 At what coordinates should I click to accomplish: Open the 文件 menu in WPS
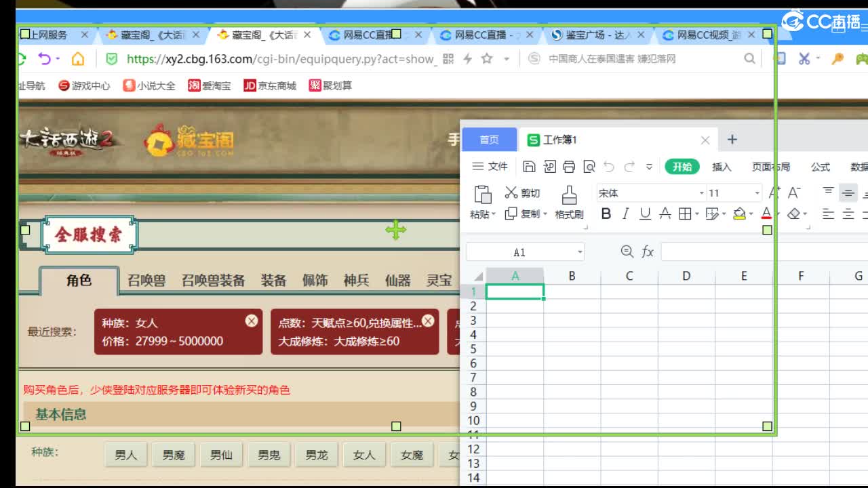(x=490, y=167)
